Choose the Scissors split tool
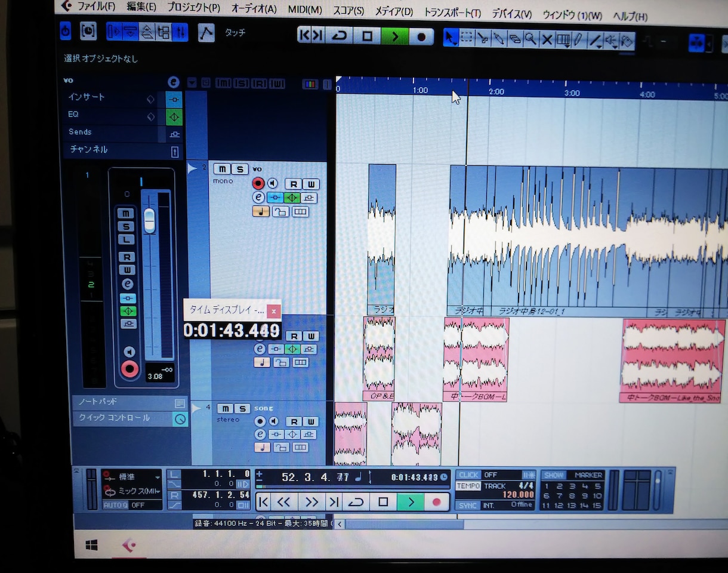This screenshot has height=573, width=728. (483, 39)
